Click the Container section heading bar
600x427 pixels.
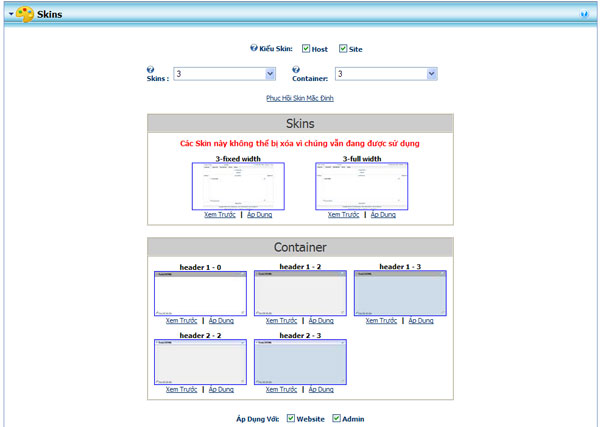click(300, 247)
